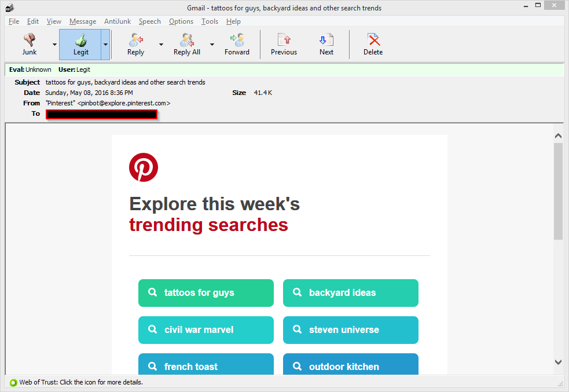Open 'civil war marvel' trending search
The width and height of the screenshot is (569, 392).
tap(205, 330)
